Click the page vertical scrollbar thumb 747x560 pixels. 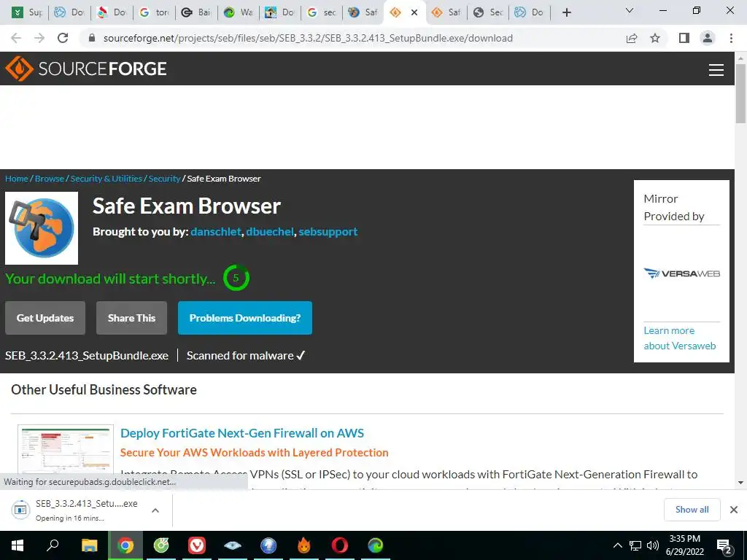tap(740, 93)
